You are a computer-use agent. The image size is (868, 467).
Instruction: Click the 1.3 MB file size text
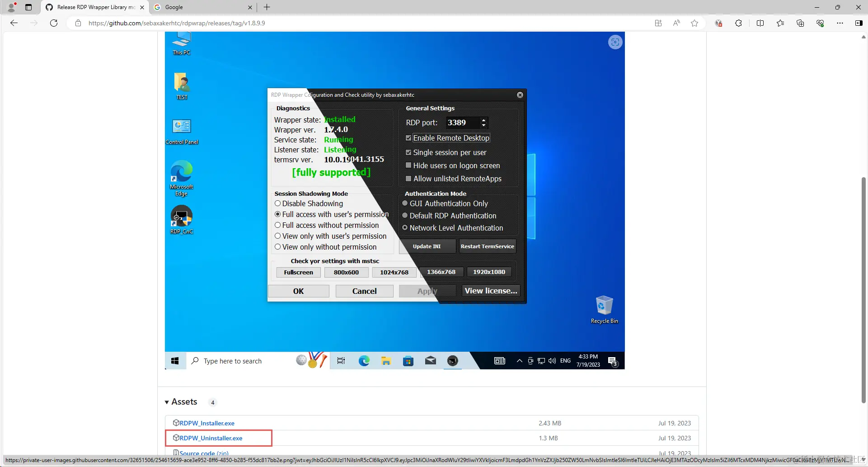click(x=548, y=438)
